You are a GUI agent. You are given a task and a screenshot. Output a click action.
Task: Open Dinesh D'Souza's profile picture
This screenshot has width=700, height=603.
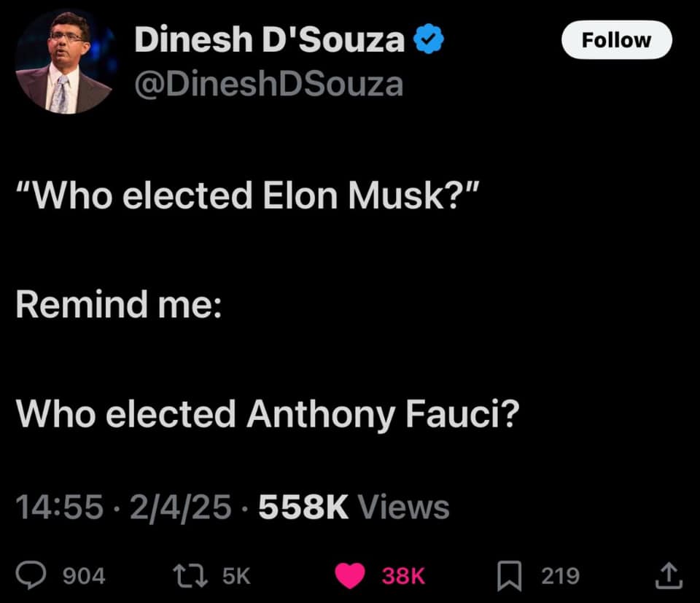66,63
